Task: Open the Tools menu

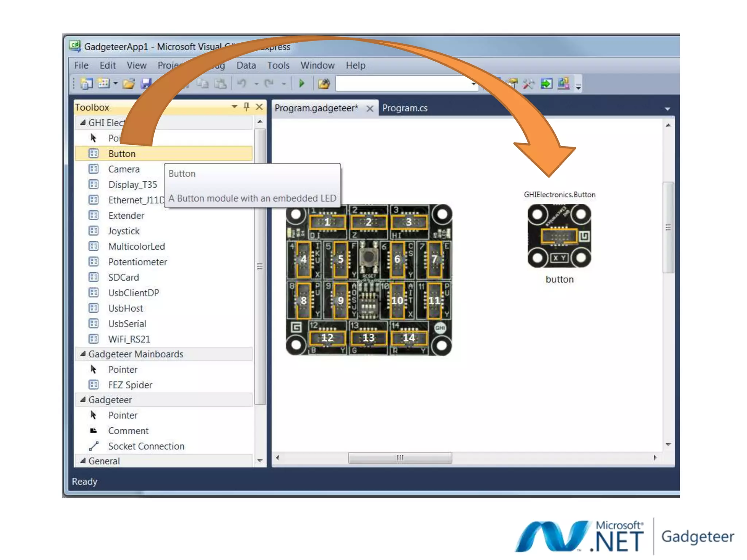Action: 278,65
